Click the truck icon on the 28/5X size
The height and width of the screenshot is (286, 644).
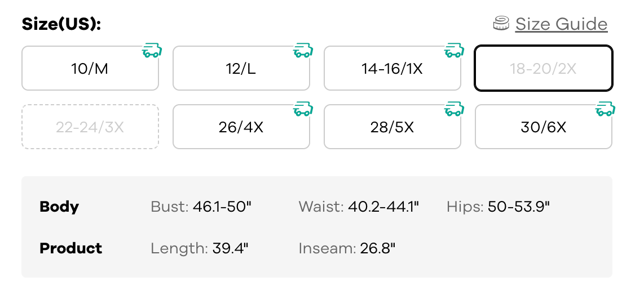pos(454,109)
